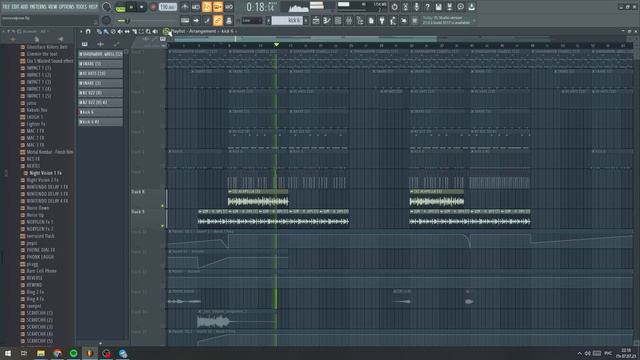Screen dimensions: 640x360
Task: Select the Playback speaker tool in playlist
Action: pos(155,31)
